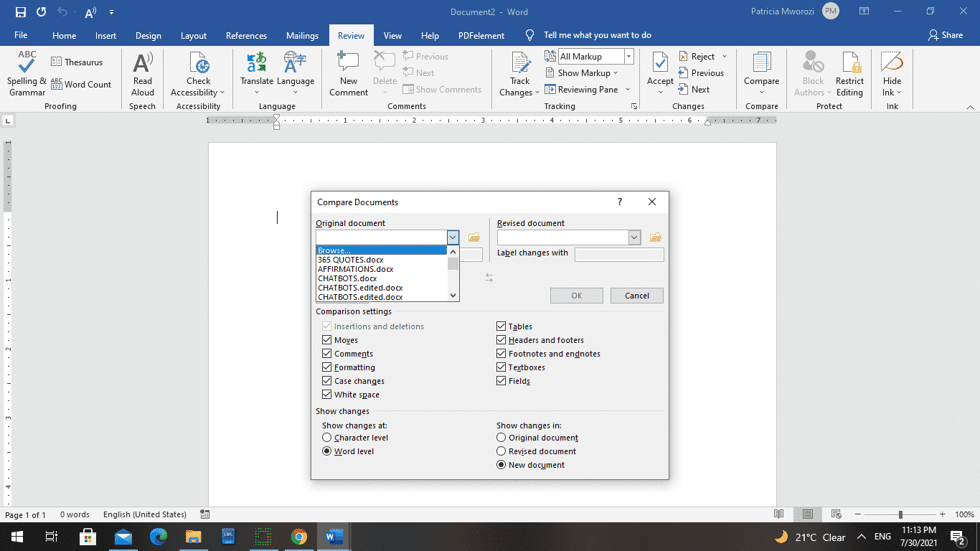Click the Word Count tool
This screenshot has height=551, width=980.
point(81,84)
